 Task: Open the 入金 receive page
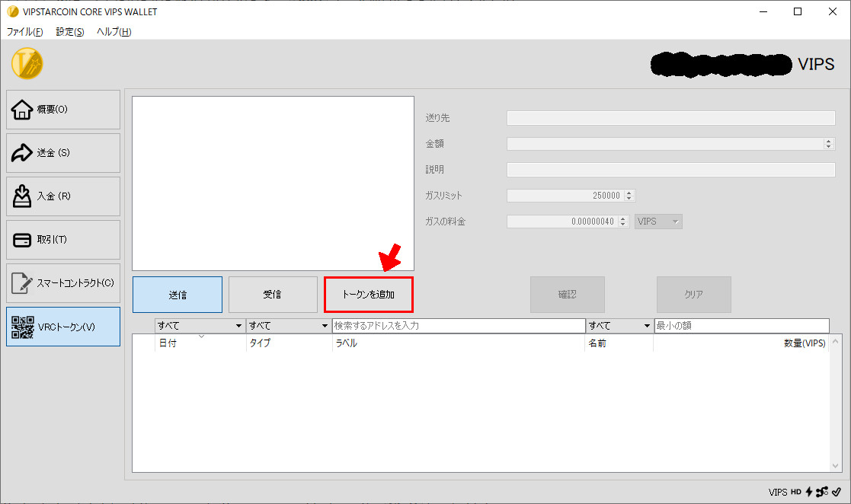[x=63, y=196]
